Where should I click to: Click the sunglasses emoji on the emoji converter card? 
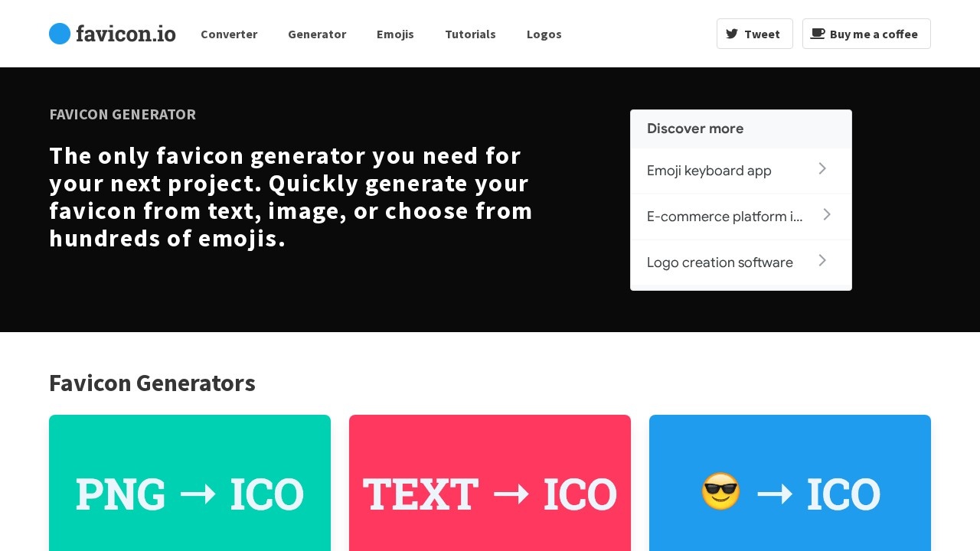(720, 493)
